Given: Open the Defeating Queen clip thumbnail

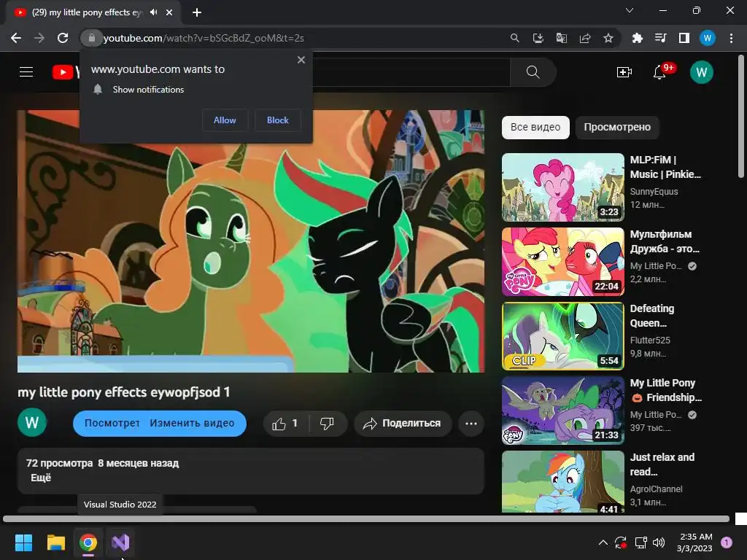Looking at the screenshot, I should tap(563, 336).
